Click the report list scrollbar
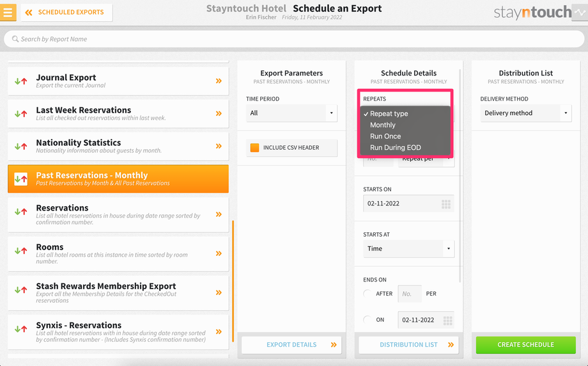The height and width of the screenshot is (366, 588). pyautogui.click(x=233, y=281)
